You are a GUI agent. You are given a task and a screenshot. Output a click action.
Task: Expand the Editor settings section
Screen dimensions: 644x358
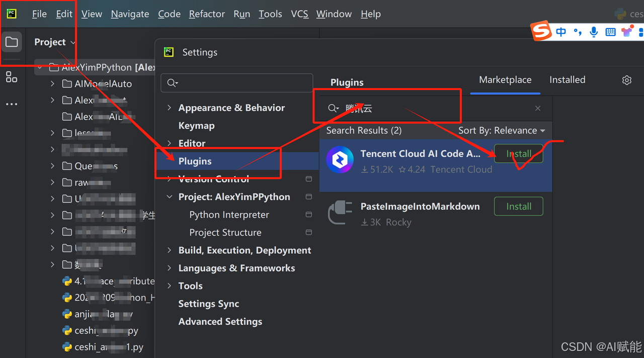(x=169, y=143)
